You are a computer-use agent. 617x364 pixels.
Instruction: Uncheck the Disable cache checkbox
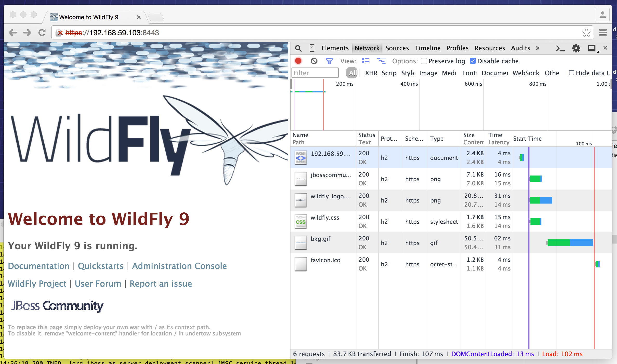pyautogui.click(x=473, y=61)
